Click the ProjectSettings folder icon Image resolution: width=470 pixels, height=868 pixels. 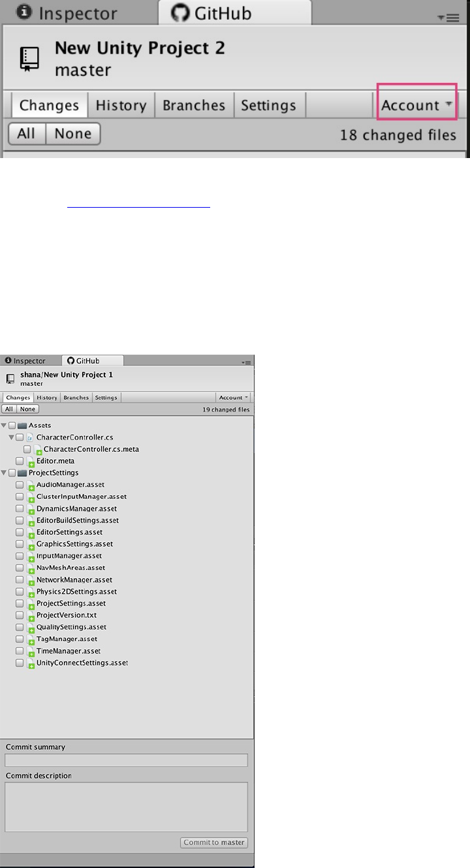[22, 473]
